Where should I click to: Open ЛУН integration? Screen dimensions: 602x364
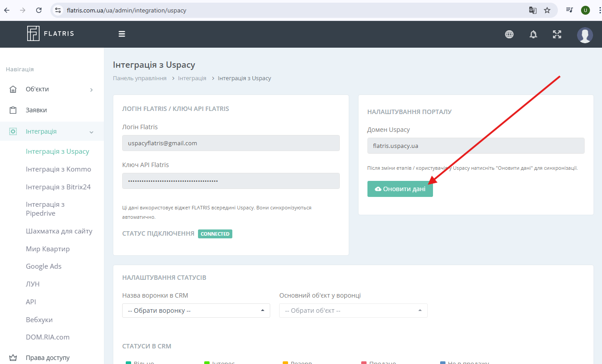(x=33, y=284)
